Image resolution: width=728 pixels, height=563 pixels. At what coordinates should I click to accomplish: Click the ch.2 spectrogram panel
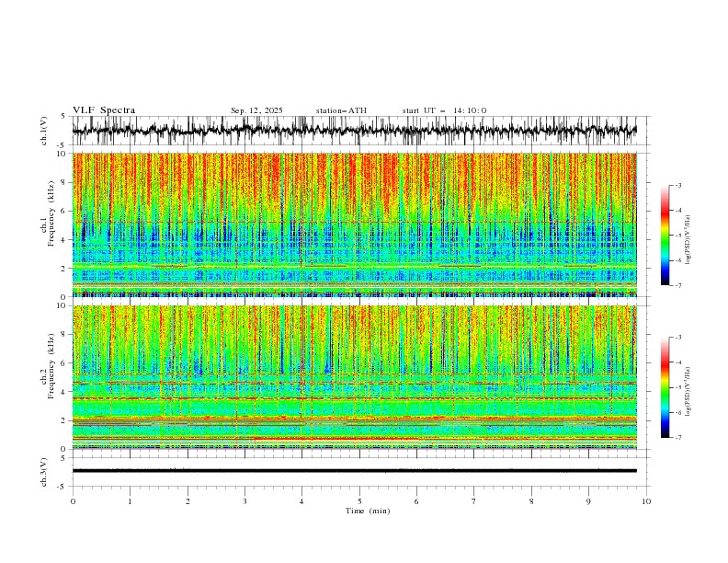pos(355,377)
